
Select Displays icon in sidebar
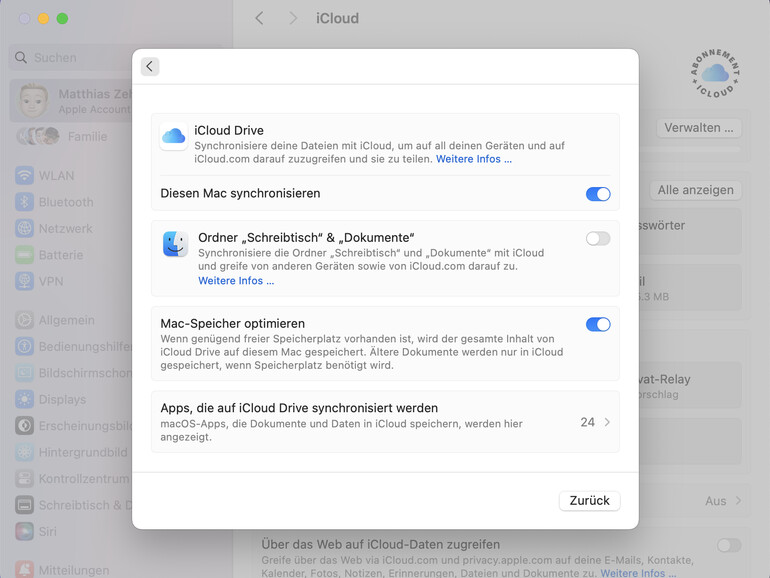point(24,399)
